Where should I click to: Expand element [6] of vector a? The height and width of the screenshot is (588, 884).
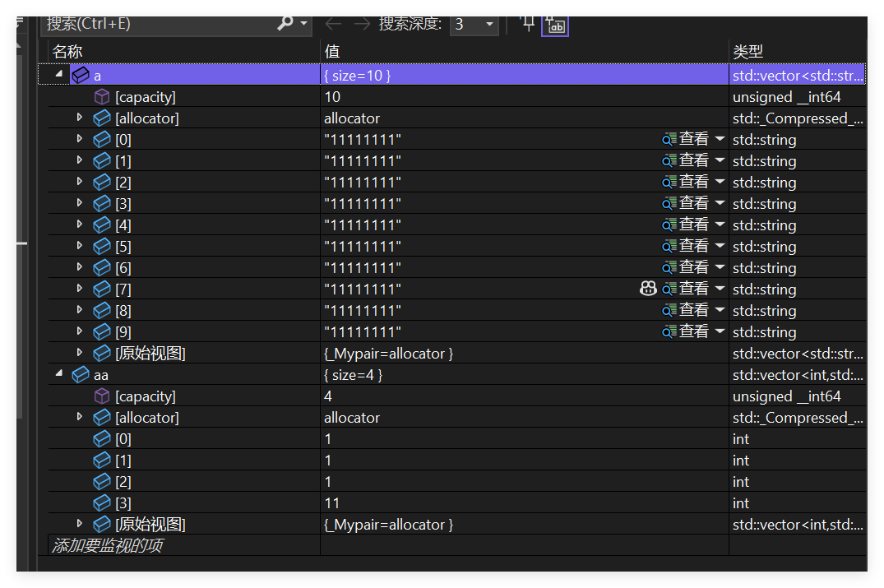coord(79,267)
